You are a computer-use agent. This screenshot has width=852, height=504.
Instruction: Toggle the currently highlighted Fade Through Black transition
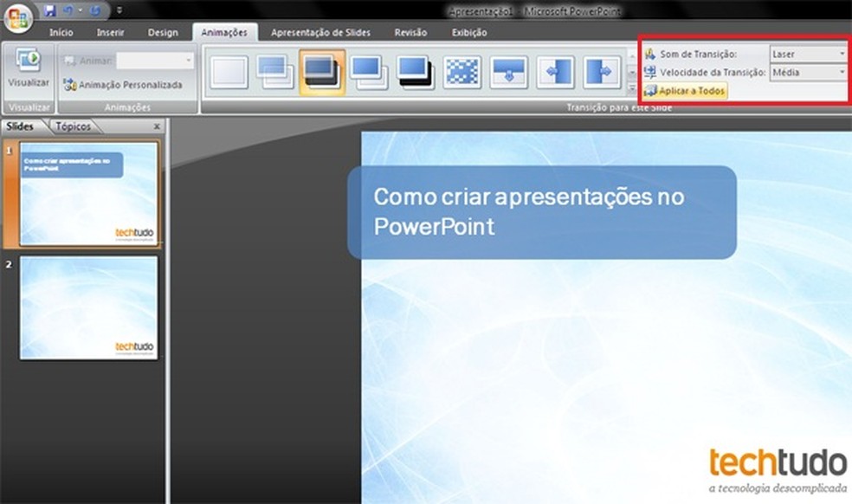tap(321, 74)
